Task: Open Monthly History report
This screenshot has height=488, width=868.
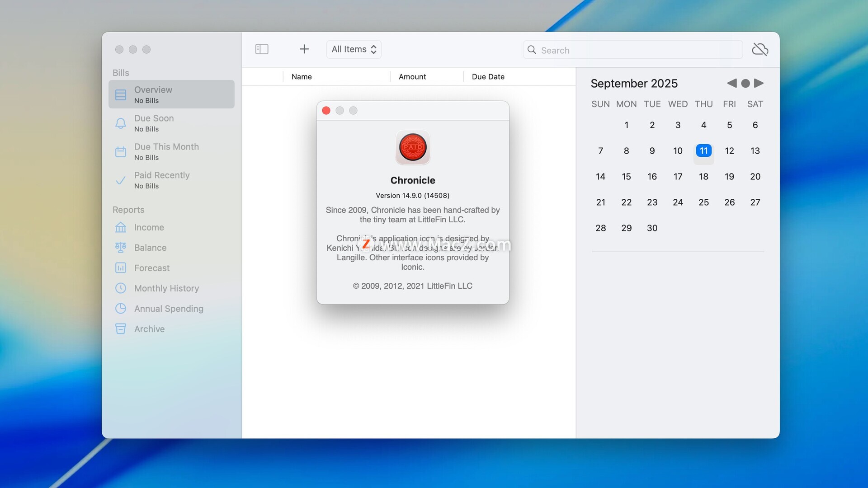Action: pos(171,288)
